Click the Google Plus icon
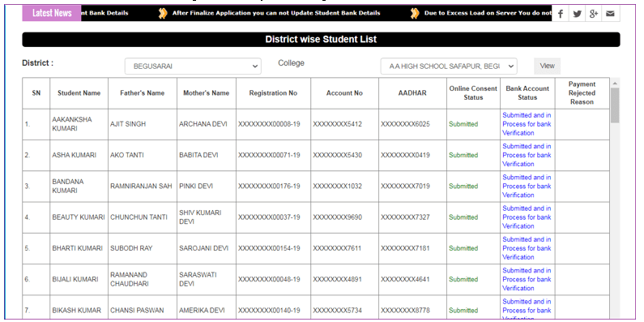This screenshot has width=644, height=322. (x=594, y=14)
